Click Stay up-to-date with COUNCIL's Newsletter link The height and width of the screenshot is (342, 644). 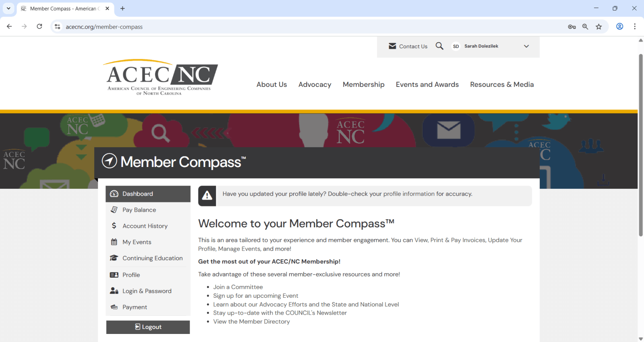pos(280,313)
